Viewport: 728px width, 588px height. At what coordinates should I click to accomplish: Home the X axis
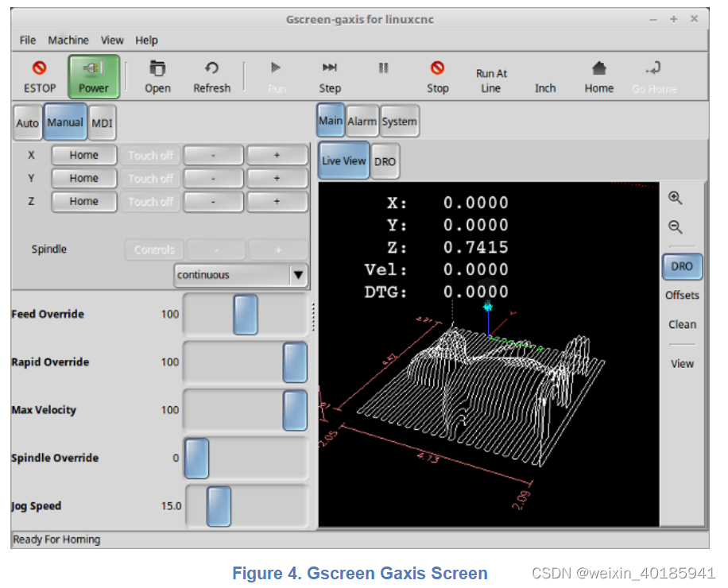(x=83, y=155)
